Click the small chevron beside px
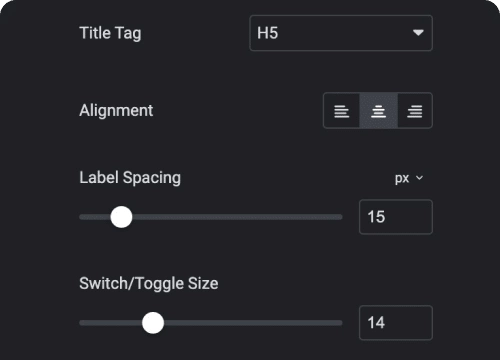 (x=420, y=178)
